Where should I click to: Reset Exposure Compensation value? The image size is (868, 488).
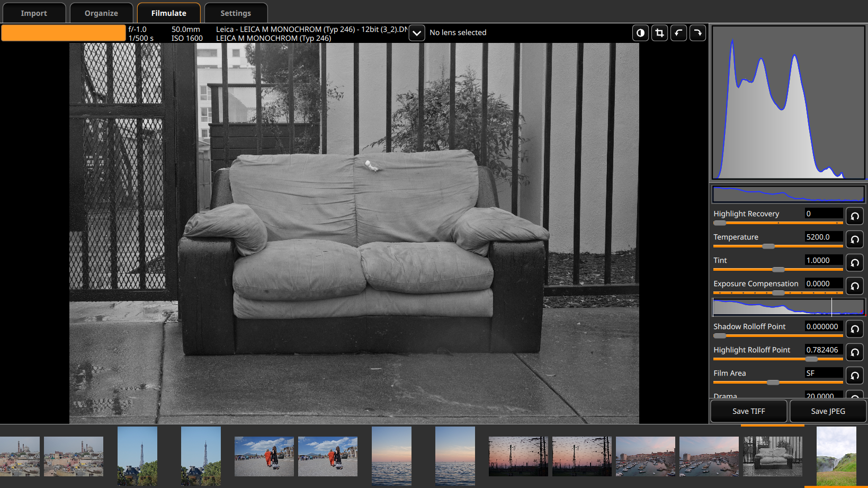(x=854, y=286)
